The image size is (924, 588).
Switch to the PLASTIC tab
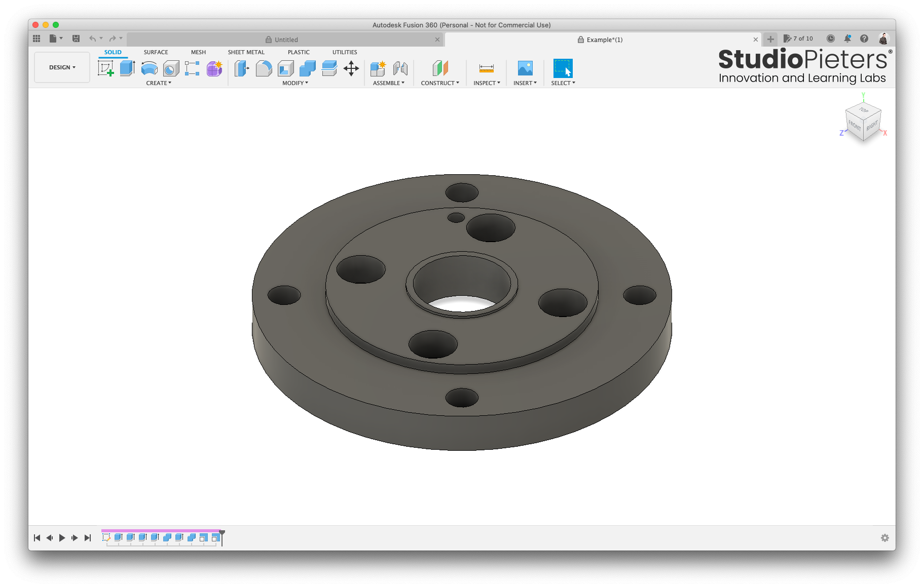299,52
